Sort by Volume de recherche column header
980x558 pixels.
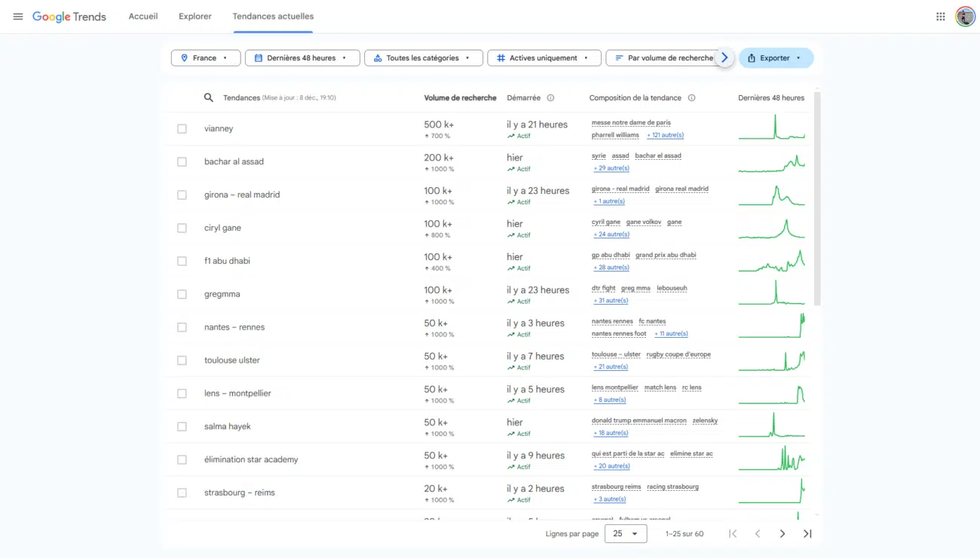(x=460, y=98)
